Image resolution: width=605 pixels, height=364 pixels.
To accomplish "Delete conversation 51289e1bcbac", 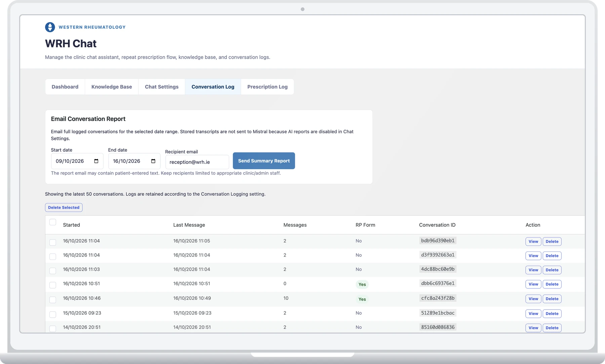I will (552, 314).
